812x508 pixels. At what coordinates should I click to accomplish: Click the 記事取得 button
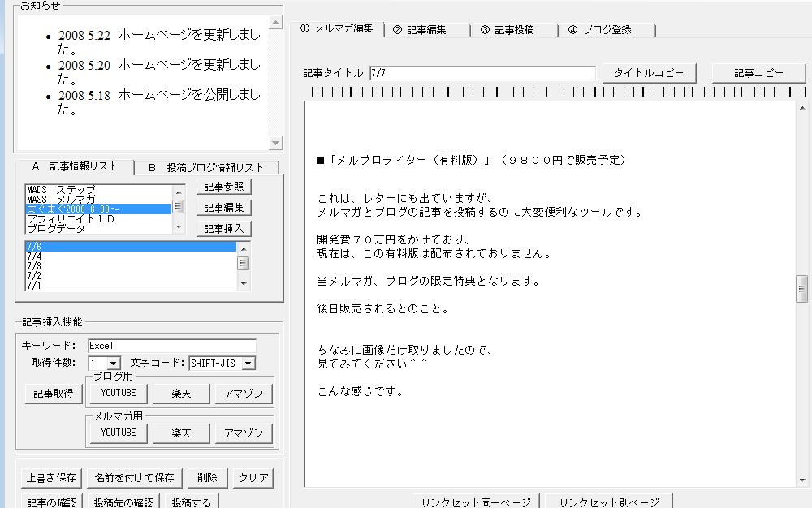tap(53, 394)
